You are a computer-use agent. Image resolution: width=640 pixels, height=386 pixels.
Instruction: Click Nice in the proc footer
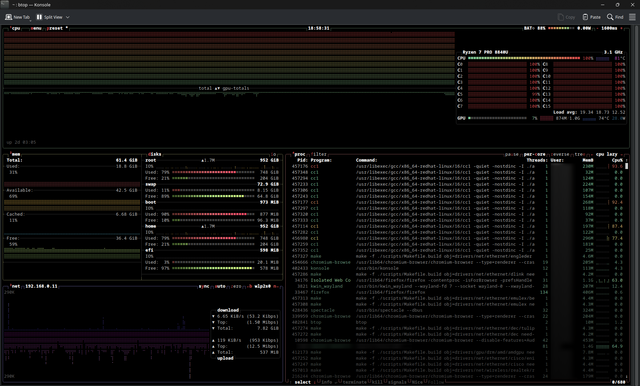point(416,382)
